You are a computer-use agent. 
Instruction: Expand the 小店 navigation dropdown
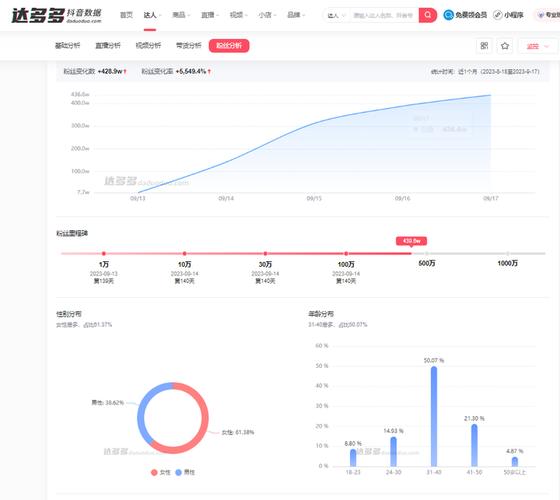tap(267, 15)
